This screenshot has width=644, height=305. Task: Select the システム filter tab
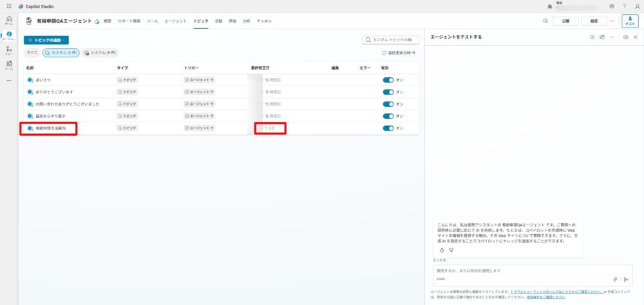point(100,52)
